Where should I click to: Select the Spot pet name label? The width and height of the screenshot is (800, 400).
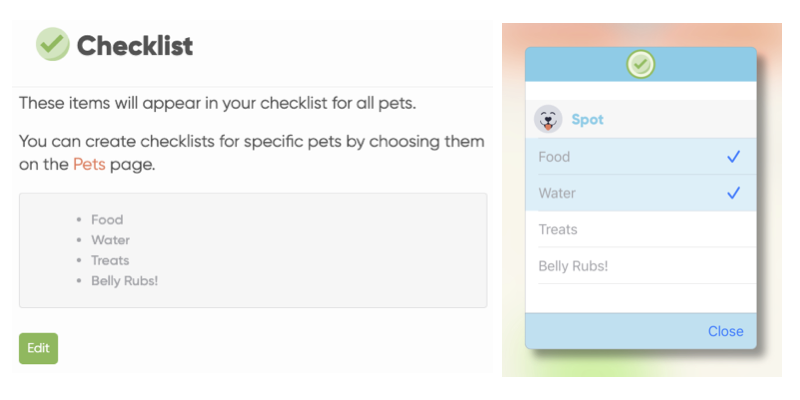coord(587,120)
